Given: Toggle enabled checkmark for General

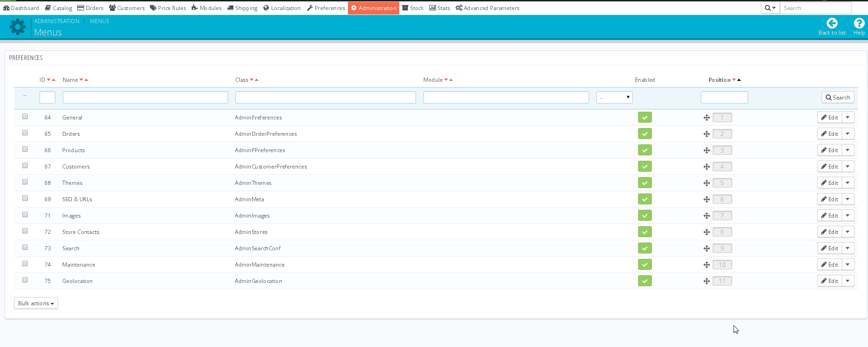Looking at the screenshot, I should click(x=645, y=118).
